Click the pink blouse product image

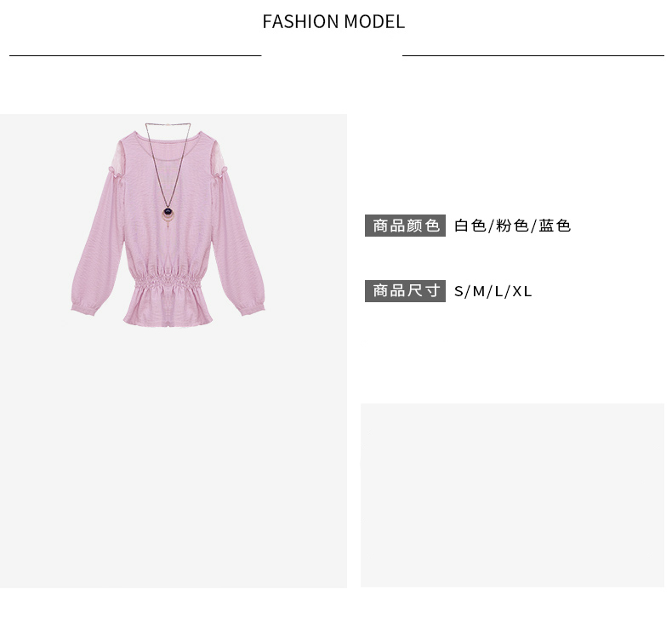168,224
